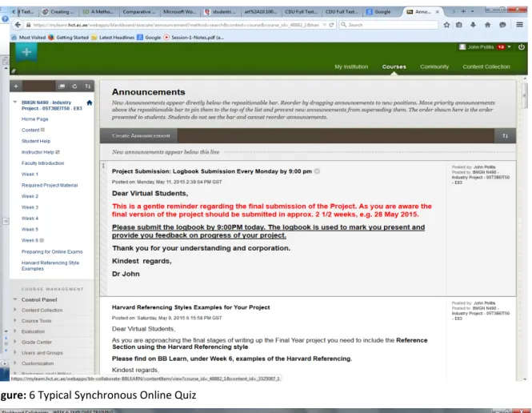Click the browser Search input field
Viewport: 532px width, 413px height.
click(x=389, y=25)
